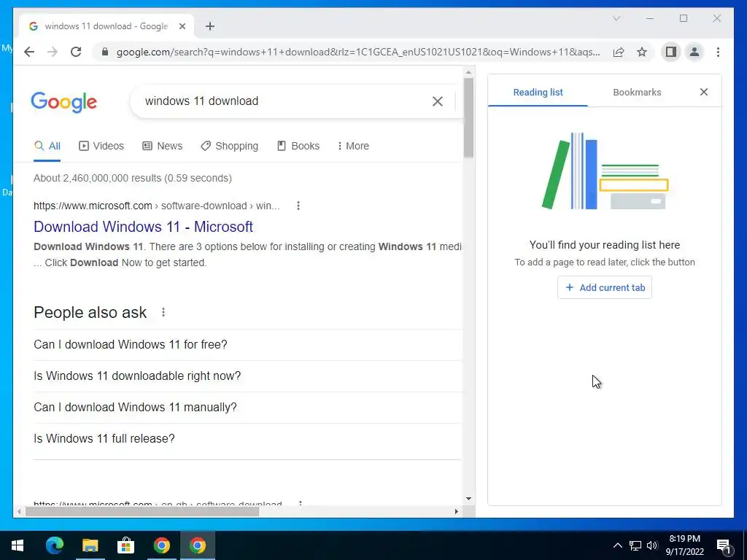Switch to the Bookmarks tab
Screen dimensions: 747x560
[637, 93]
